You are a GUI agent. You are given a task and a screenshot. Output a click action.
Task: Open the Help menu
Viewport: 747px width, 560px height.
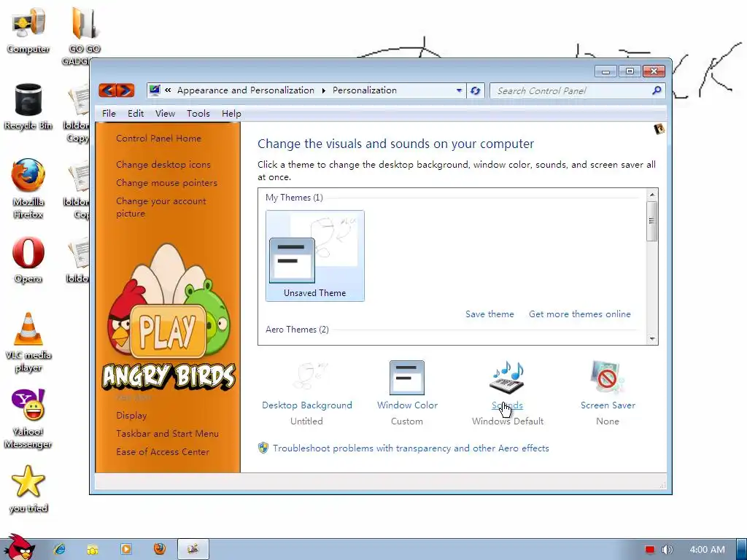(x=231, y=113)
